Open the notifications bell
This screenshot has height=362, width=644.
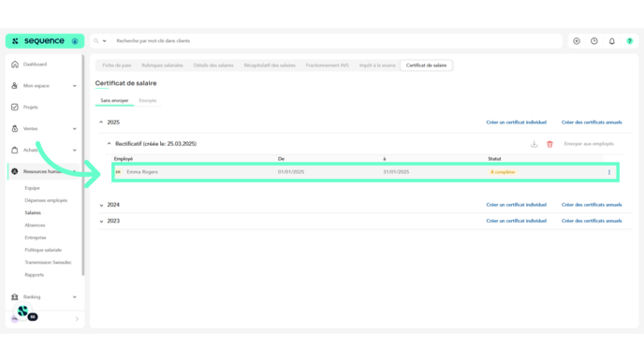pos(611,41)
